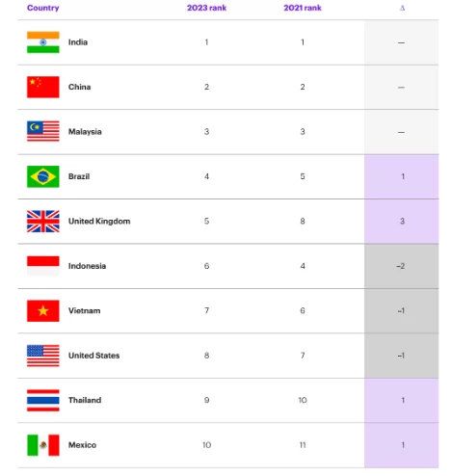
Task: Click Indonesia's gray delta cell showing -2
Action: [x=402, y=266]
